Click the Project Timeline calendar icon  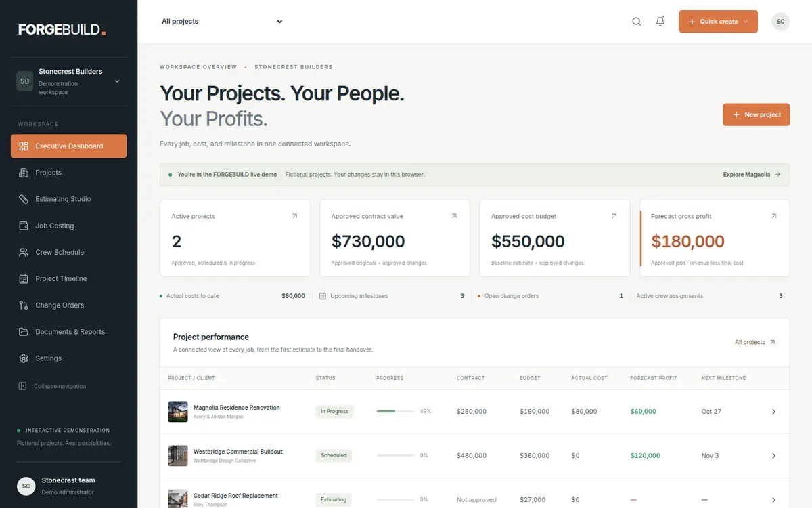point(24,278)
